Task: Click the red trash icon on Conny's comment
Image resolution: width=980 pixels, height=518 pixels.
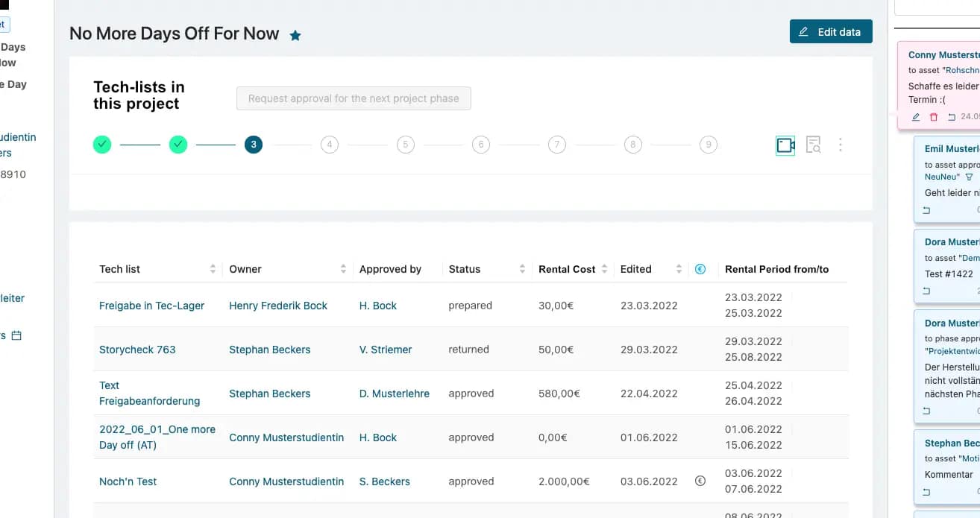Action: pyautogui.click(x=934, y=117)
